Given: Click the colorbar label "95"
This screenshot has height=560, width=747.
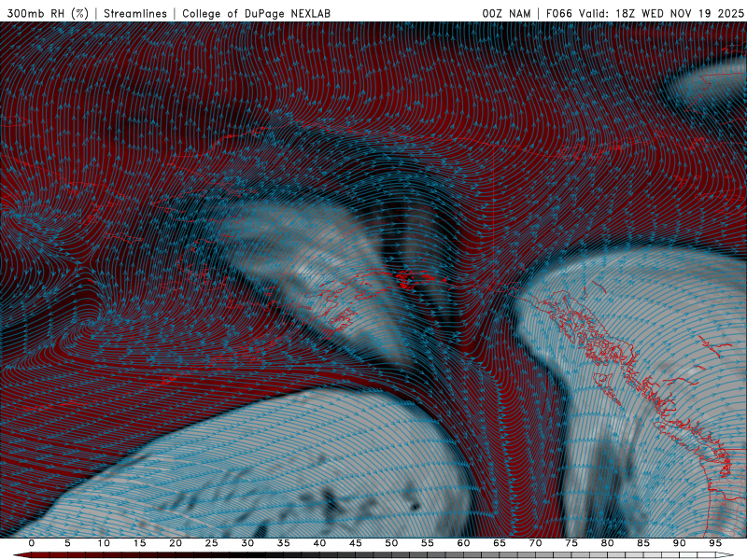Looking at the screenshot, I should (x=715, y=543).
